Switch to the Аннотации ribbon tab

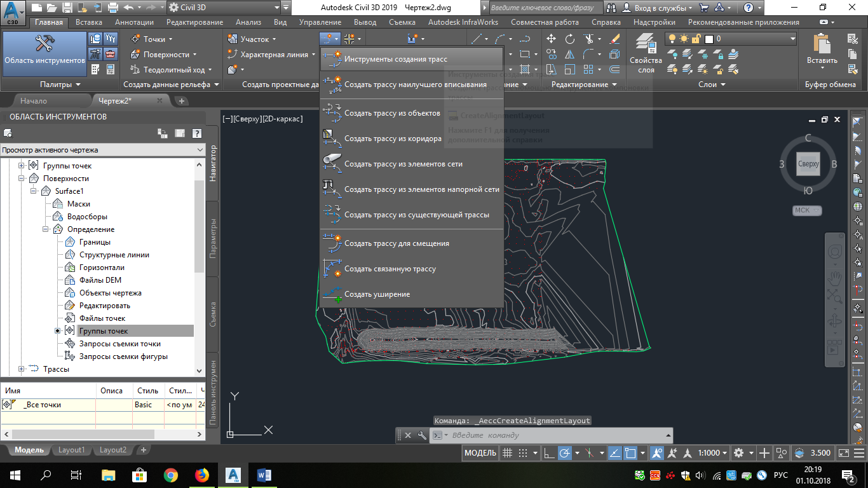(x=134, y=22)
